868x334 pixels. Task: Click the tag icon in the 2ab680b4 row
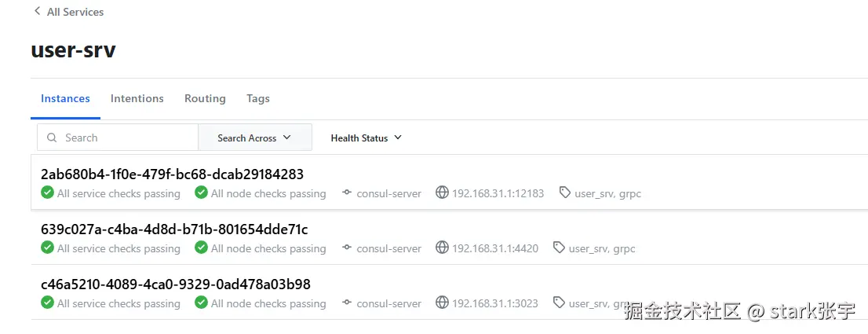pos(564,193)
